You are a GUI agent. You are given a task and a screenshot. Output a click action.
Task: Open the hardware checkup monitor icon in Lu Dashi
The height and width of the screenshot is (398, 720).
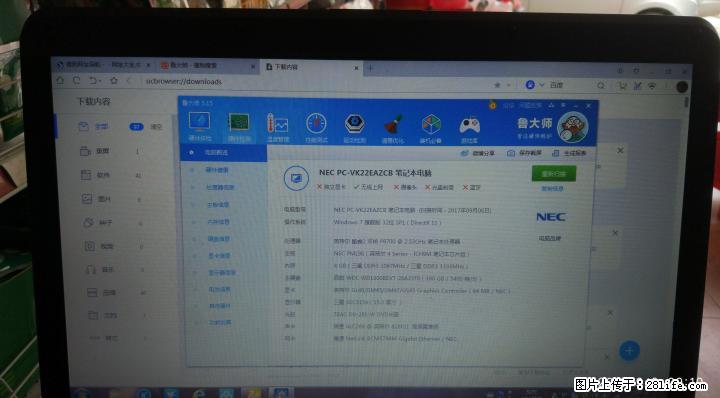(200, 126)
